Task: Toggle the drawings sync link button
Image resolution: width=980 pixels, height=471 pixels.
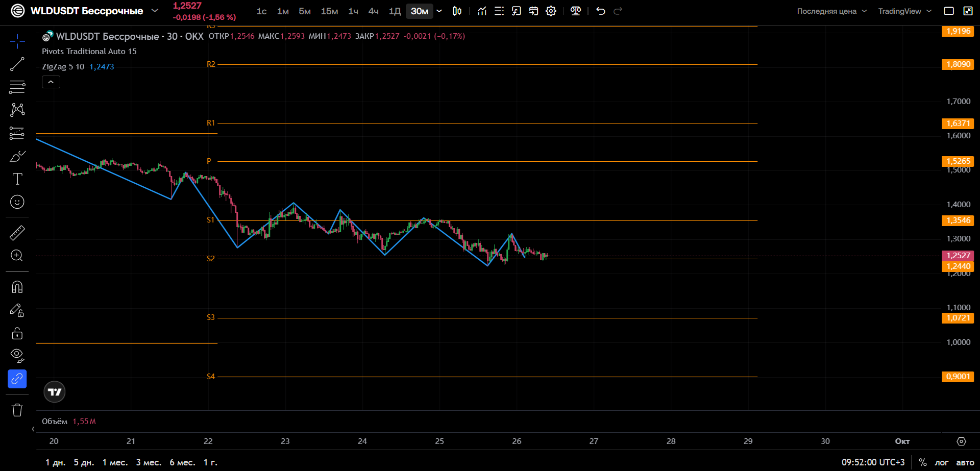Action: (17, 379)
